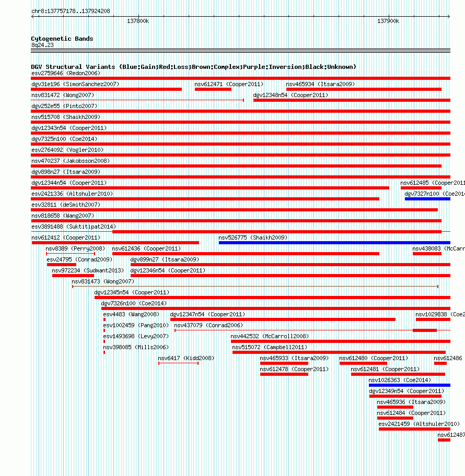The height and width of the screenshot is (476, 465).
Task: Open dgv7326n100 (Coe2014) variant
Action: [x=134, y=303]
